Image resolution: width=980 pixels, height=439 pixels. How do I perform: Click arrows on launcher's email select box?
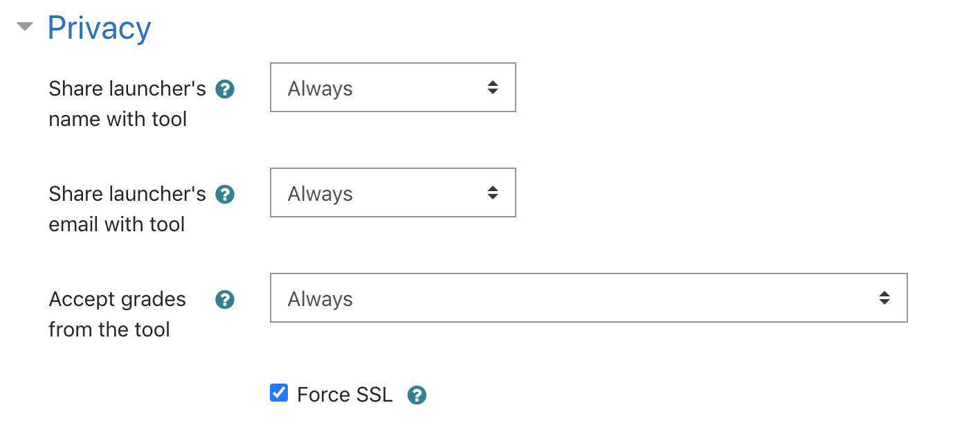(x=493, y=192)
